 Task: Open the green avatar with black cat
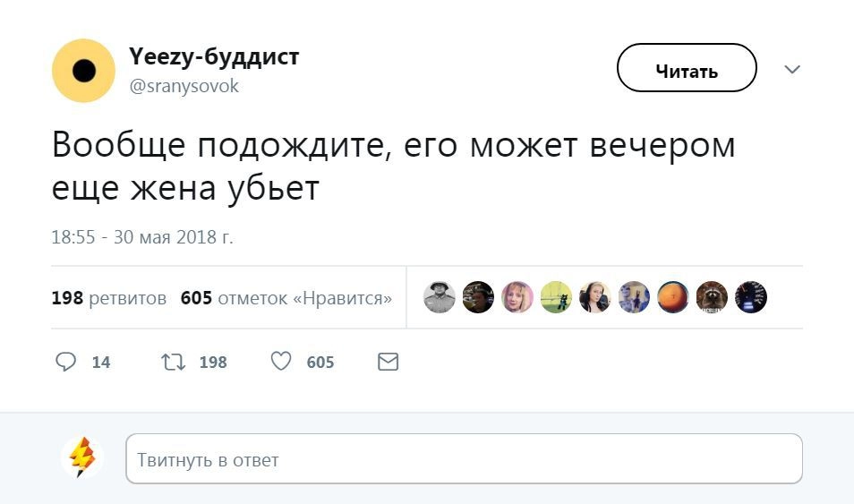pos(556,297)
